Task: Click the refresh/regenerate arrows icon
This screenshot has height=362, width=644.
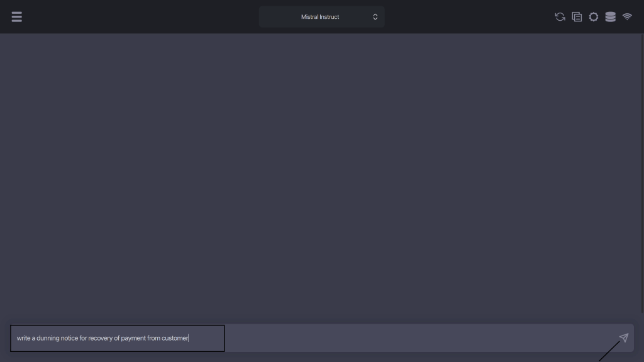Action: pos(560,17)
